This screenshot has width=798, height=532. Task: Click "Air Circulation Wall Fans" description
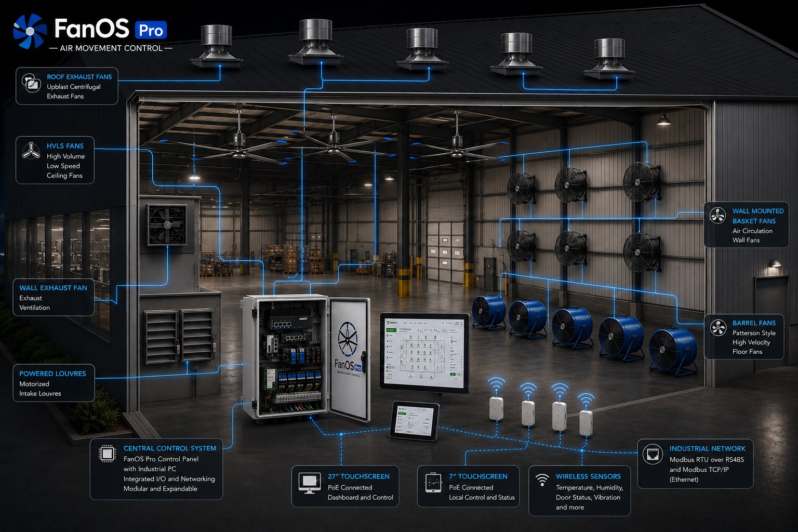click(752, 235)
